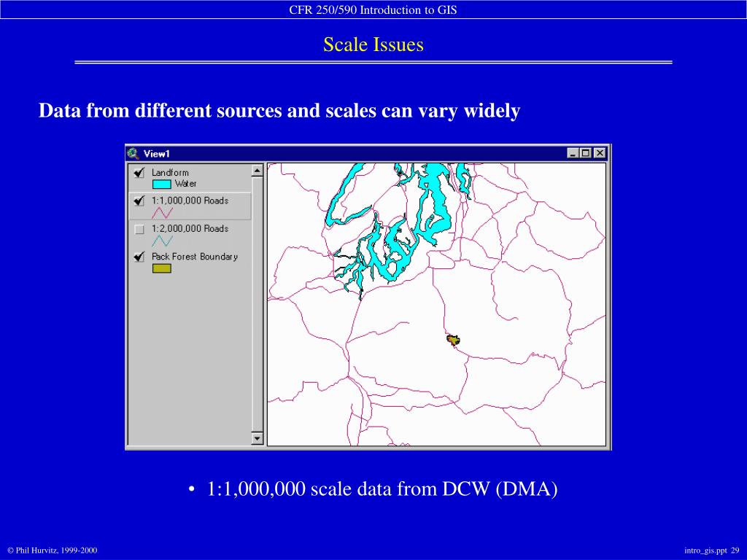
Task: Click the View1 title bar
Action: click(x=368, y=153)
